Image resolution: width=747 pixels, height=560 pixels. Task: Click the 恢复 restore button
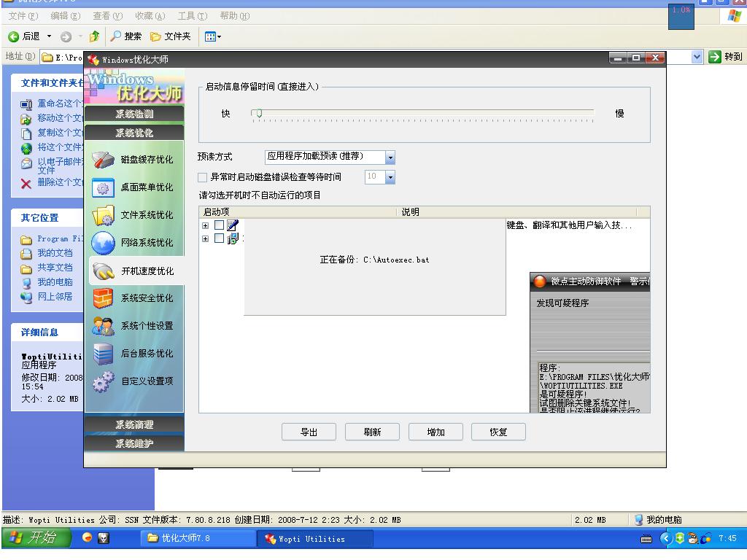[498, 432]
